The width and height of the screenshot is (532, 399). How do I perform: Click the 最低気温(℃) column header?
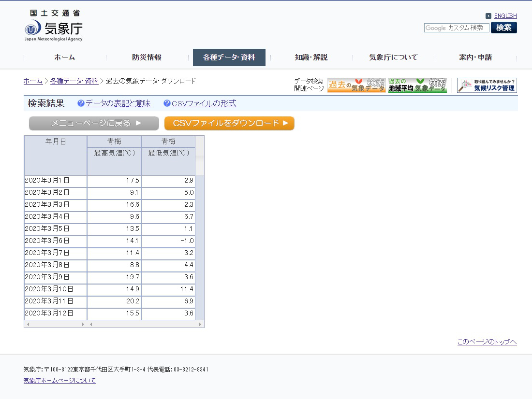click(x=168, y=161)
